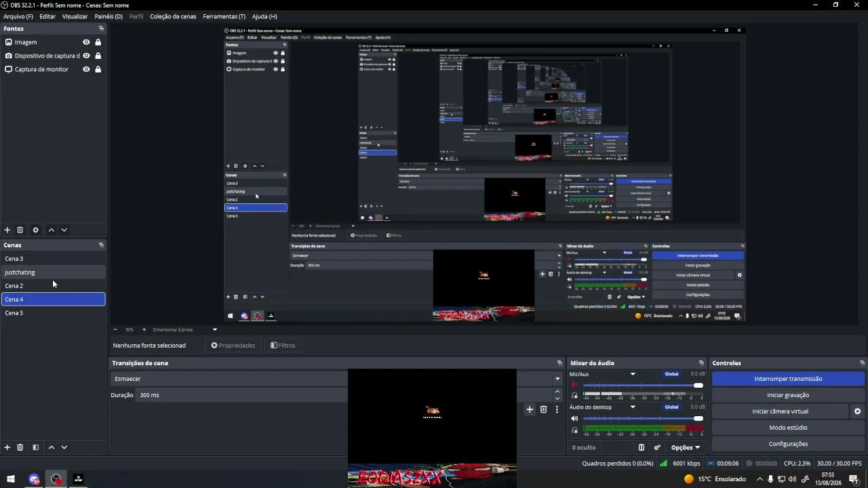Click Iniciar câmera virtual button
The width and height of the screenshot is (868, 488).
pyautogui.click(x=780, y=411)
